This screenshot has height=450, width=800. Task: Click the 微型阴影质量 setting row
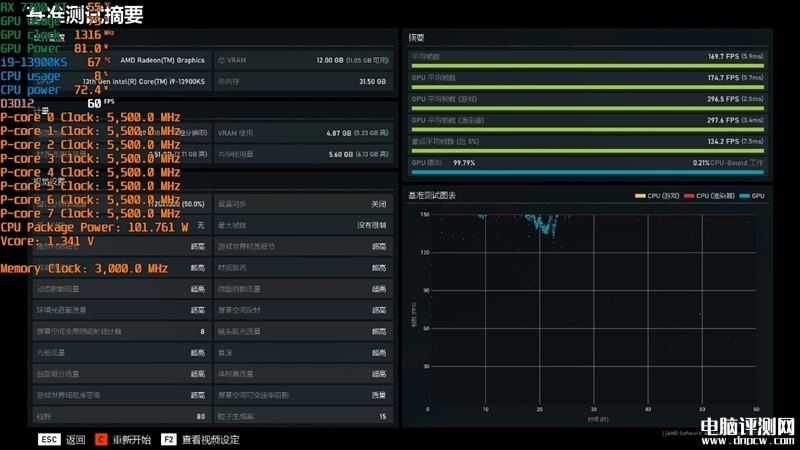click(303, 289)
